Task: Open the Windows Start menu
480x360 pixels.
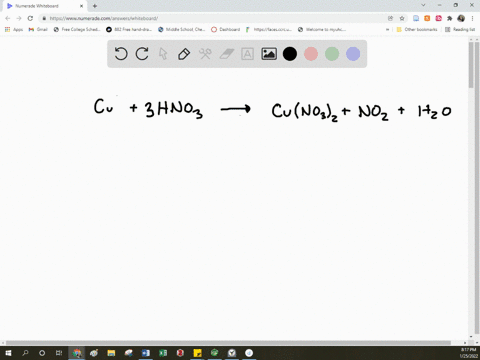Action: [8, 353]
